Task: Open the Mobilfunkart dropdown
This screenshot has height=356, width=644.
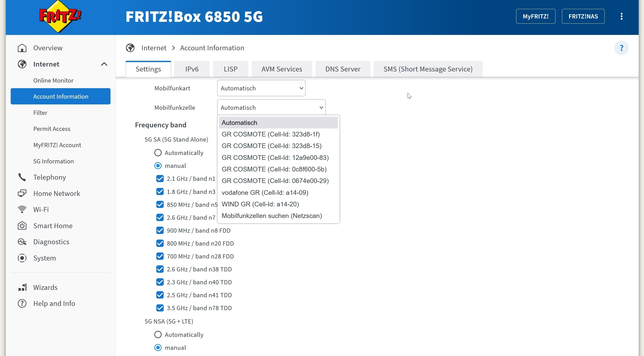Action: (261, 88)
